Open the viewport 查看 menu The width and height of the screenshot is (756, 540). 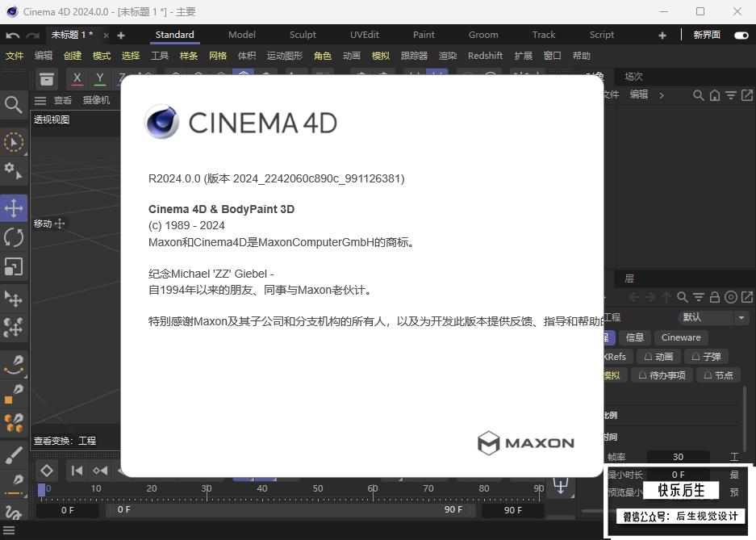coord(63,100)
